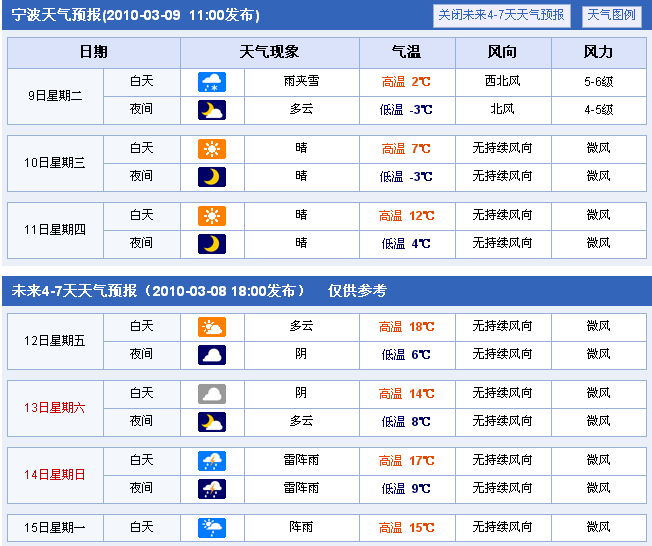This screenshot has height=546, width=652.
Task: Click the sleet icon for 9日 daytime
Action: pyautogui.click(x=212, y=82)
